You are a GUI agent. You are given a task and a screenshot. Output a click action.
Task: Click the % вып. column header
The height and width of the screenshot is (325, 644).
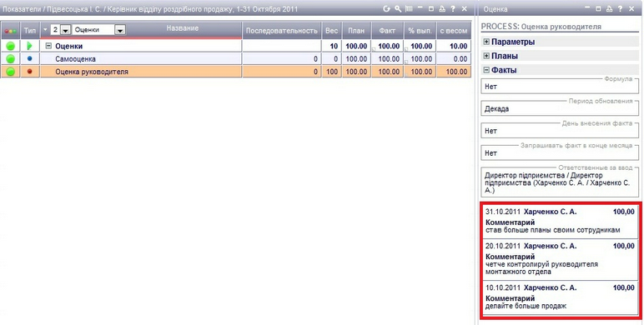pos(420,31)
